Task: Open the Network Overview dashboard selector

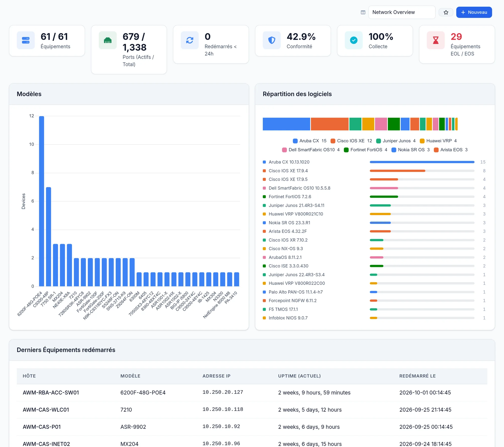Action: (x=402, y=12)
